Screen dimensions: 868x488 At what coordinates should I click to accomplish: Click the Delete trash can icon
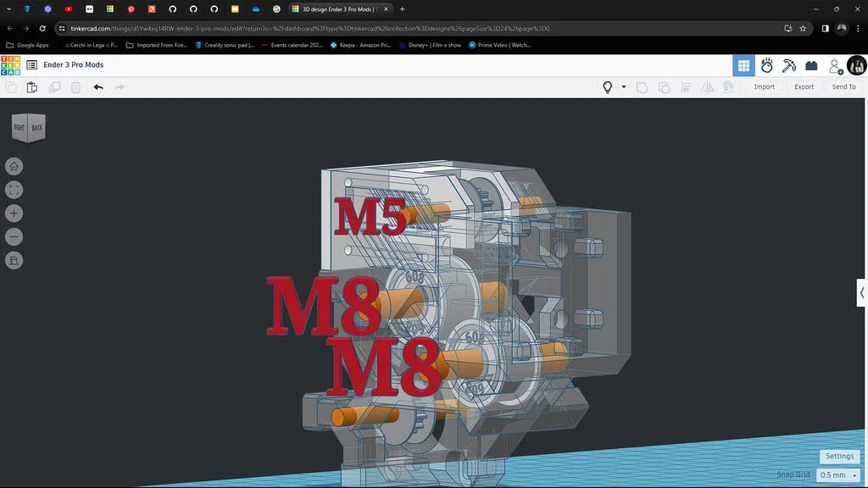(75, 87)
